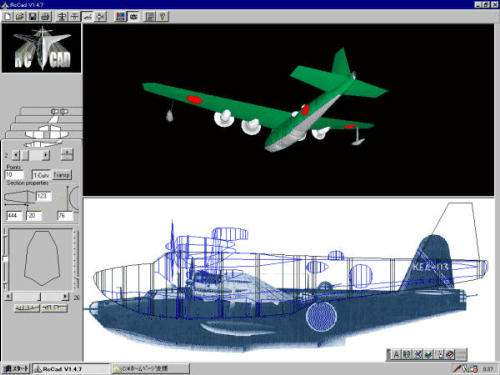Click the letter A icon in the floating toolbar
The height and width of the screenshot is (375, 500).
point(396,354)
